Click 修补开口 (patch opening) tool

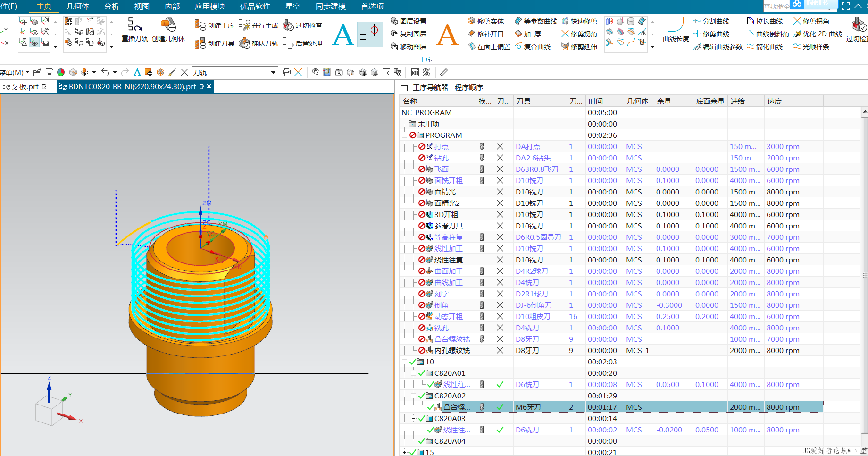tap(486, 34)
